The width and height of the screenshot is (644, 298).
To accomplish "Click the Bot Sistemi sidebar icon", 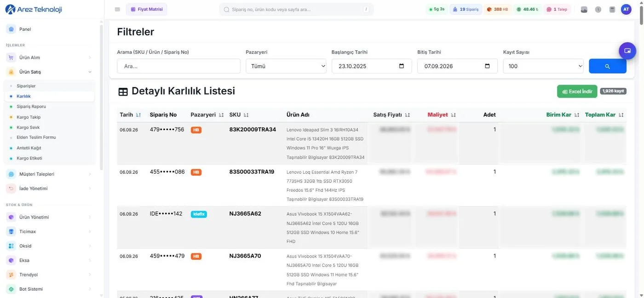I will [x=11, y=289].
